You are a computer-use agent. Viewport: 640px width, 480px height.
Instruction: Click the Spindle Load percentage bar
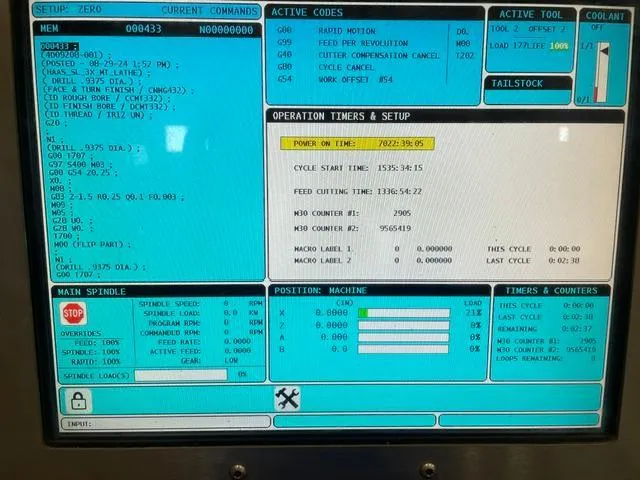181,375
